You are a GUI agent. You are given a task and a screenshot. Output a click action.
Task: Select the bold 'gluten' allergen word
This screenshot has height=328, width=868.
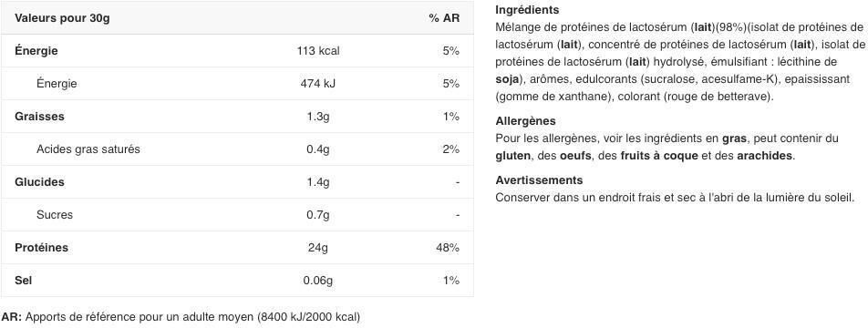point(512,156)
